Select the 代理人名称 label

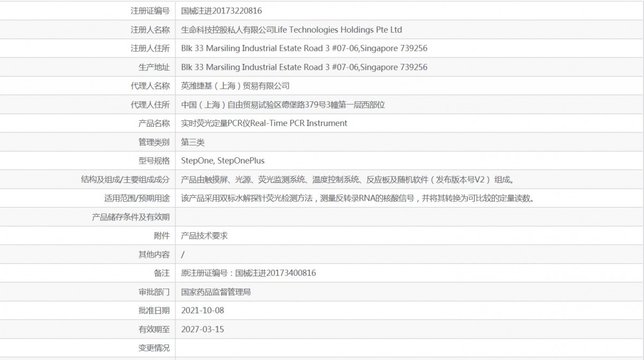(150, 86)
